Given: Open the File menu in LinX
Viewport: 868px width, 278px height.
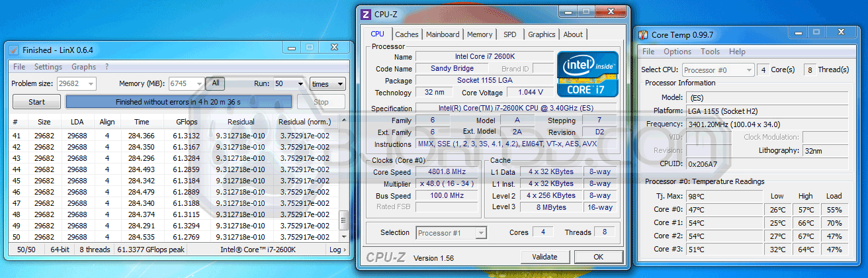Looking at the screenshot, I should pos(19,67).
